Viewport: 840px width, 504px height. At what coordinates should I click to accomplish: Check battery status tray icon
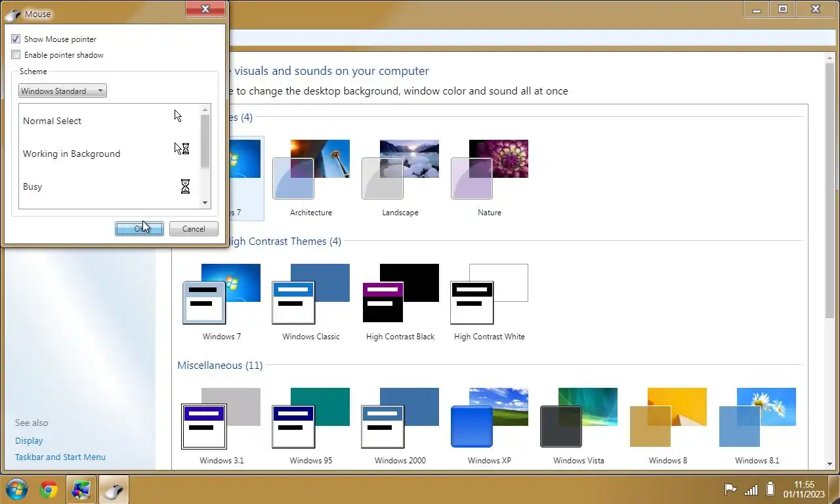[x=770, y=490]
